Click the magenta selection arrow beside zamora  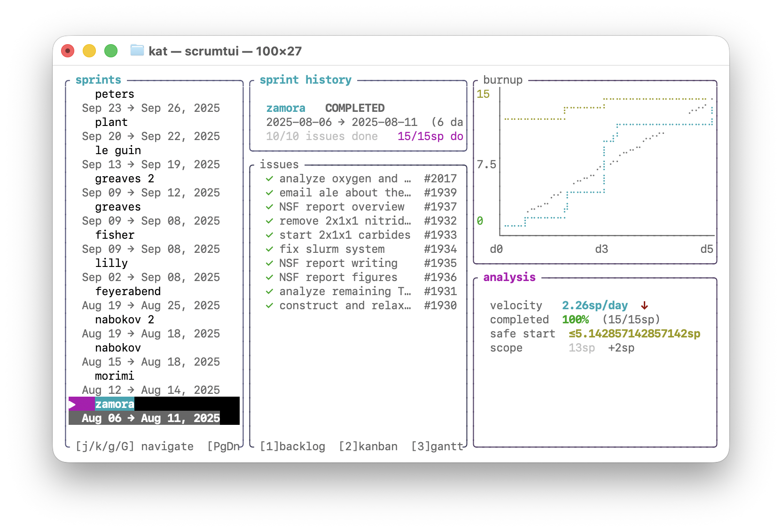tap(72, 404)
